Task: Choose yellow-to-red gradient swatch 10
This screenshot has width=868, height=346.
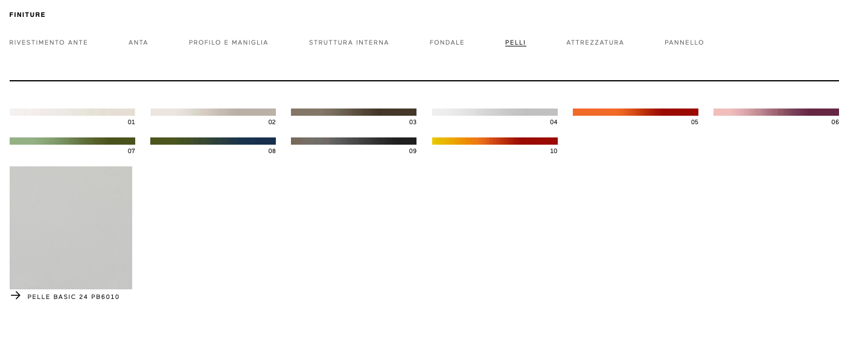Action: click(495, 141)
